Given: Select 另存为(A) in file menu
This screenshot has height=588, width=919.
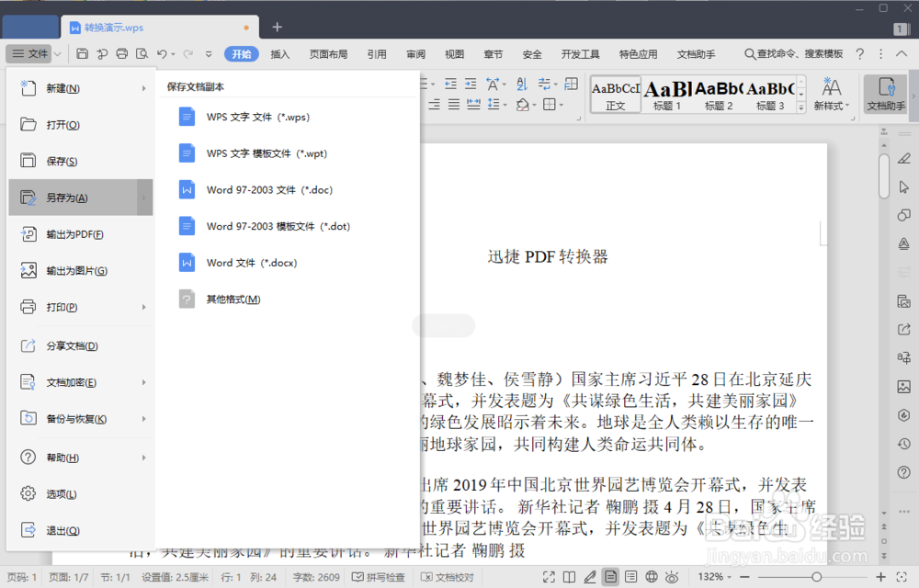Looking at the screenshot, I should pyautogui.click(x=80, y=198).
